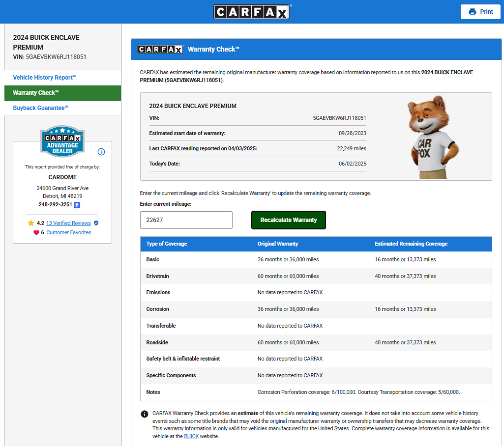
Task: Click the Print button
Action: pos(480,12)
